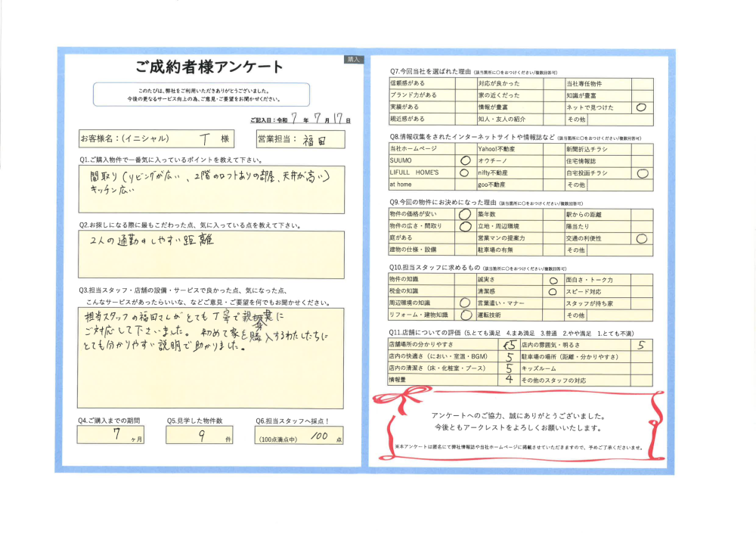This screenshot has width=756, height=534.
Task: Click the circle for 物件の価格が安い
Action: (x=465, y=214)
